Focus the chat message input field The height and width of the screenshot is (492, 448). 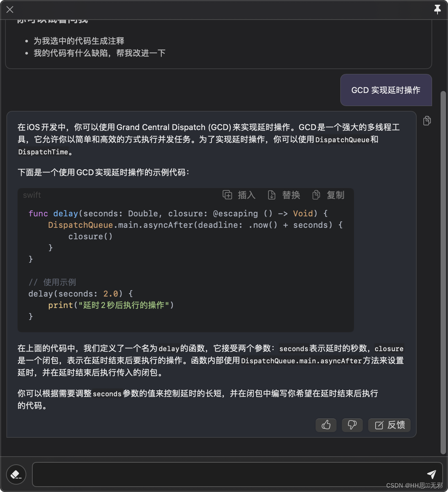pos(237,474)
